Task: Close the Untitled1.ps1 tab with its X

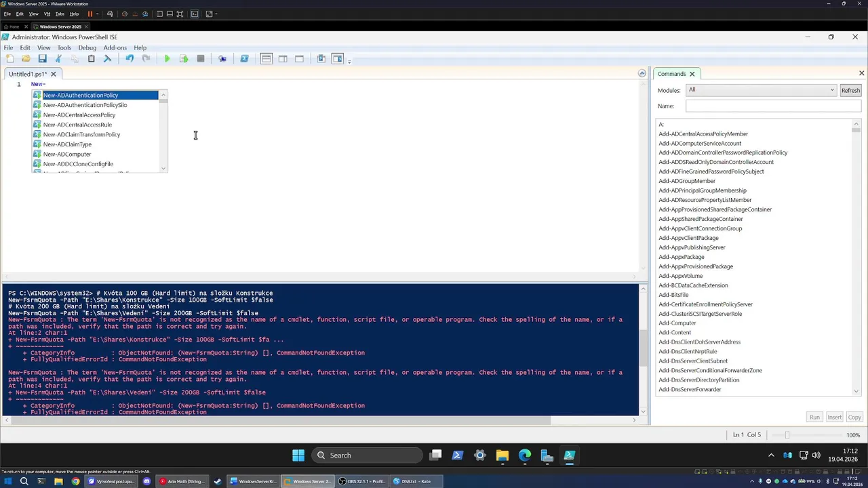Action: pos(53,74)
